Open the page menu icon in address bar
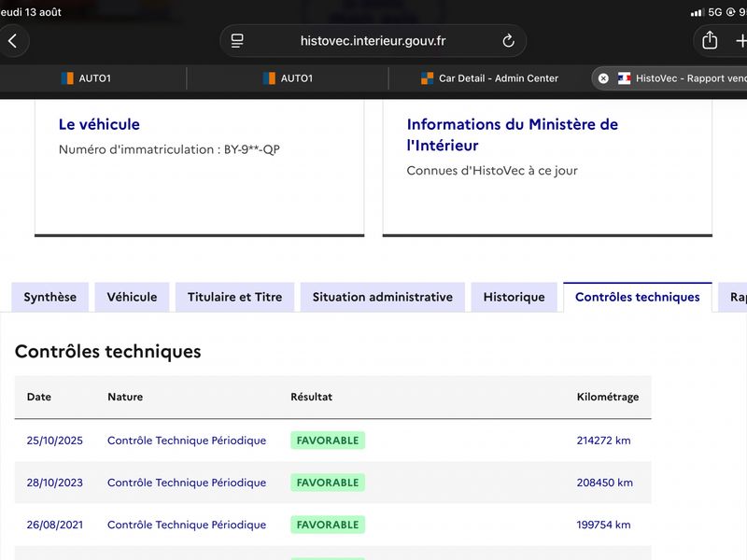747x560 pixels. (x=237, y=41)
